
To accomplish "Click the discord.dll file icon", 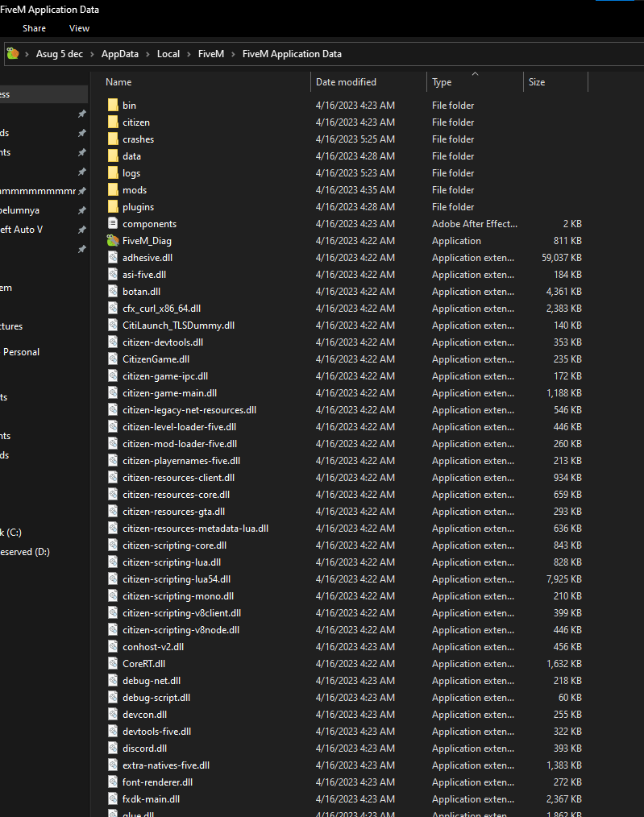I will click(x=113, y=749).
